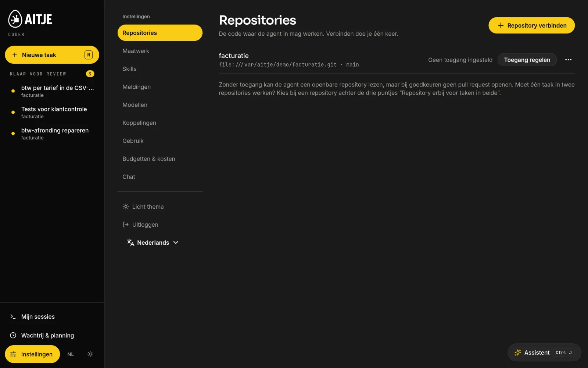This screenshot has height=368, width=588.
Task: Click Toegang regelen for facturatie
Action: 527,60
